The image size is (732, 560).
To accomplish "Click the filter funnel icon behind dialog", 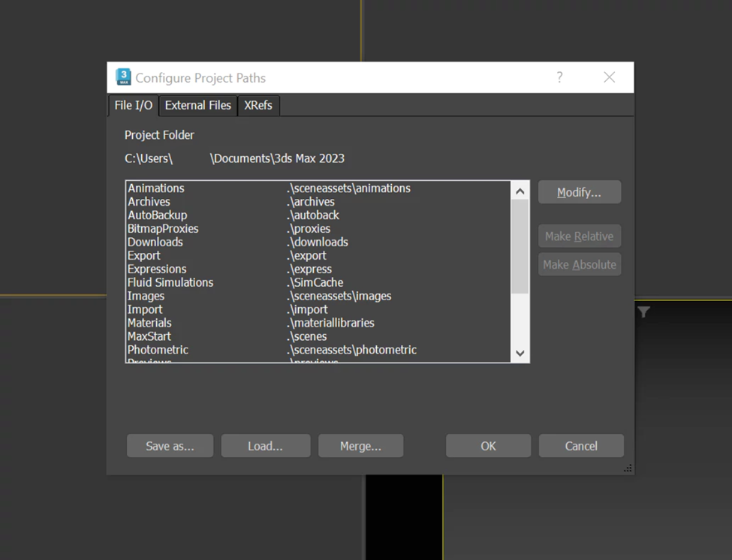I will [x=643, y=312].
